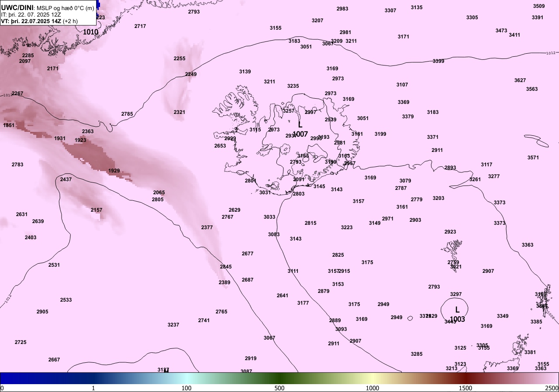This screenshot has width=559, height=392.
Task: Click the height value 3107
Action: tap(402, 85)
